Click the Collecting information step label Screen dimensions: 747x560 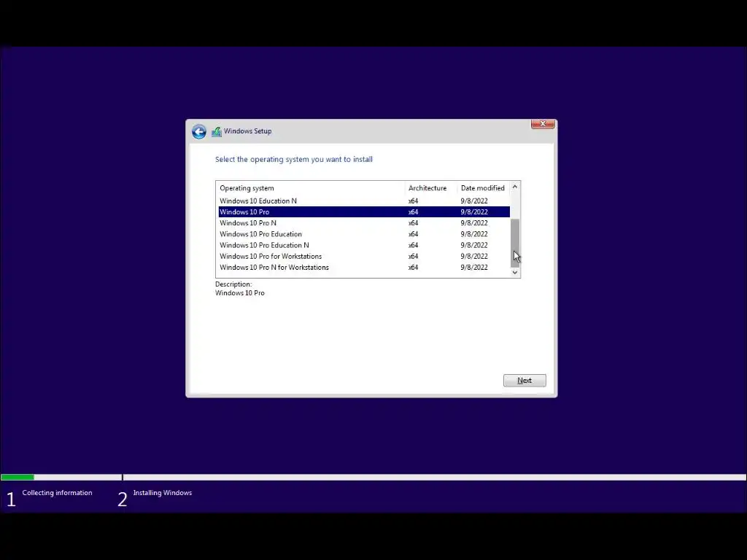click(57, 493)
